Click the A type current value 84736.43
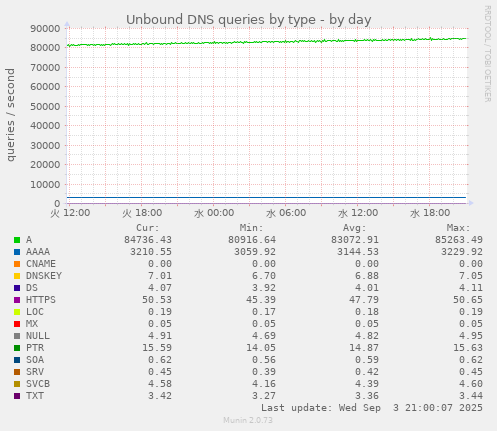The height and width of the screenshot is (431, 497). (x=148, y=240)
